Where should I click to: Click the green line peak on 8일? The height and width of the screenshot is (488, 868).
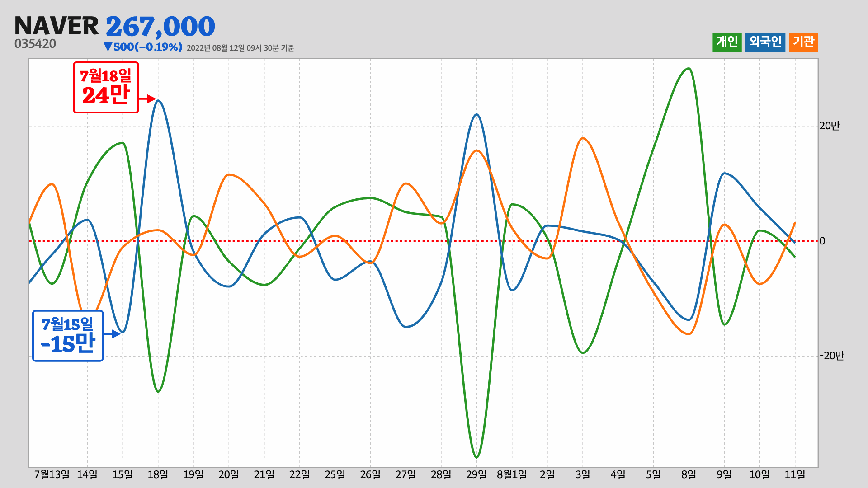point(689,69)
